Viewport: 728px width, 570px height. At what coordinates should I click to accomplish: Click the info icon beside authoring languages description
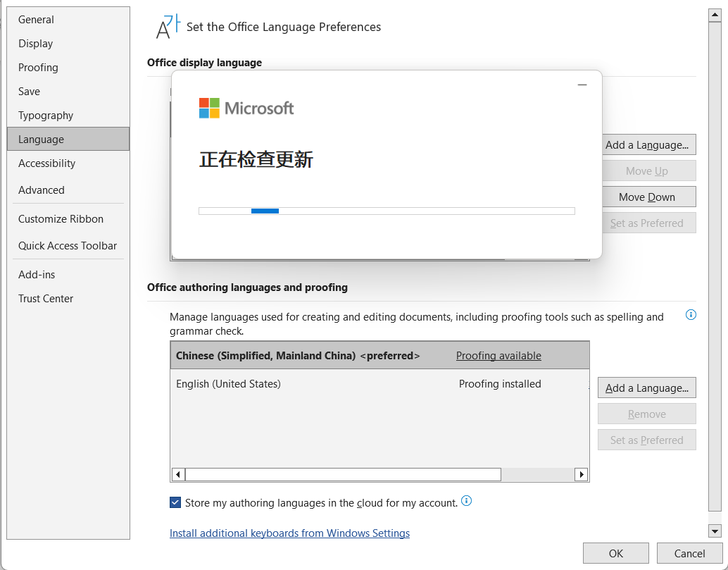point(691,315)
